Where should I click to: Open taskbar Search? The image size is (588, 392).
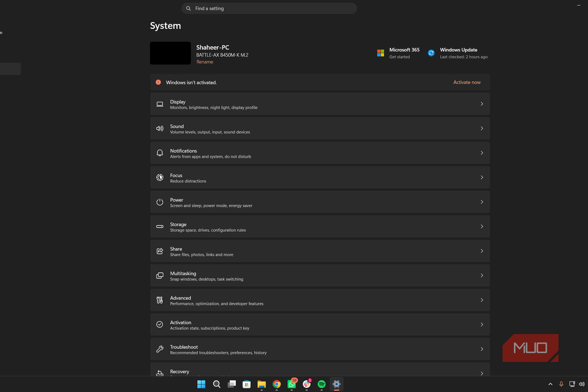[x=216, y=384]
